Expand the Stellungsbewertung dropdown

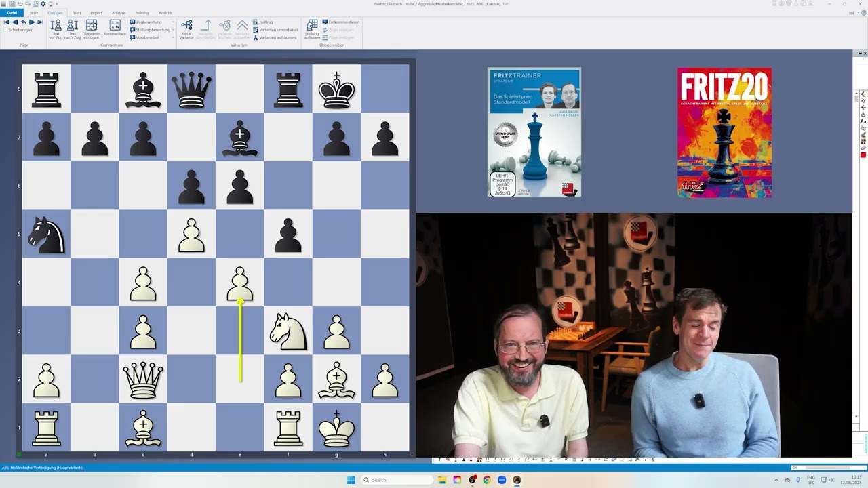coord(173,30)
